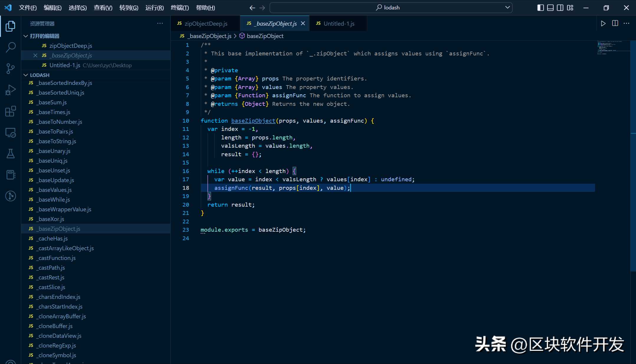Image resolution: width=636 pixels, height=364 pixels.
Task: Open _baseWhile.js file
Action: click(x=96, y=200)
